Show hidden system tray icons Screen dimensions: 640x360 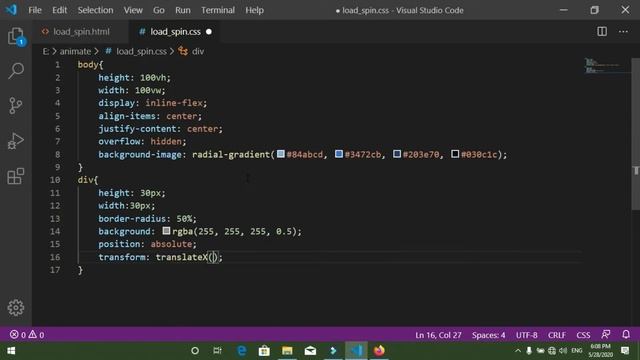pos(518,351)
